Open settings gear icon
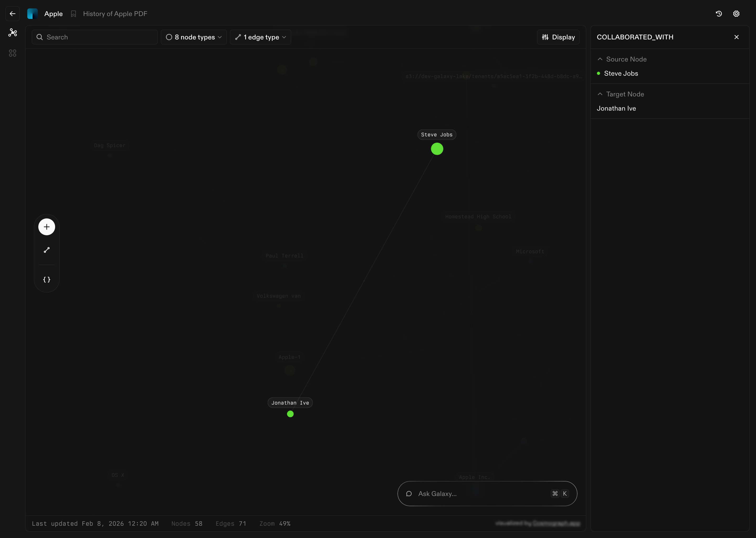The width and height of the screenshot is (756, 538). coord(736,14)
